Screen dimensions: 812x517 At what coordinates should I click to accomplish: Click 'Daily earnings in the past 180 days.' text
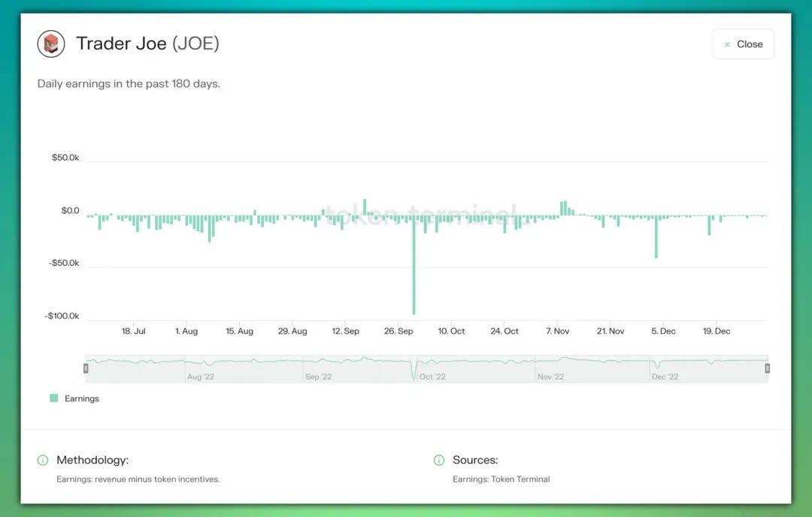[129, 84]
